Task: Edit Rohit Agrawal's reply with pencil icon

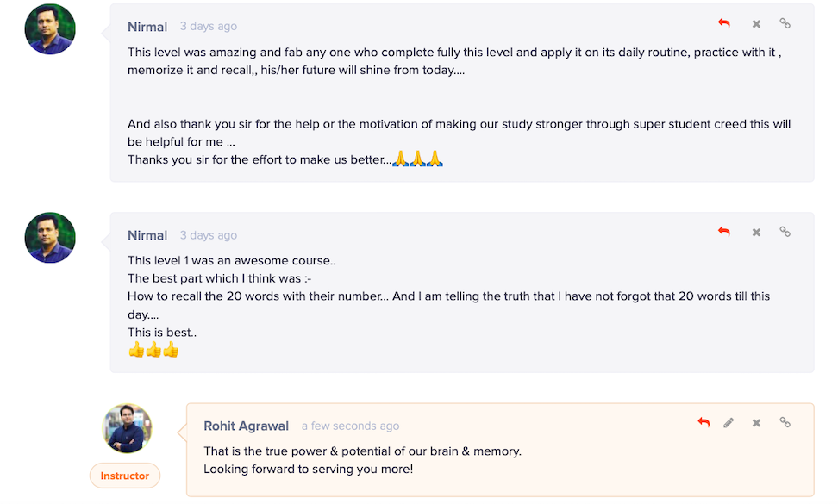Action: pyautogui.click(x=729, y=423)
